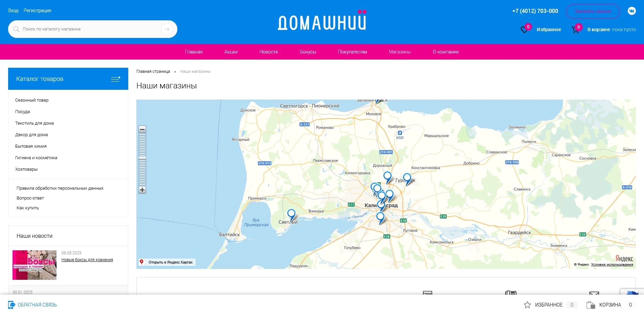
Task: Click the map zoom slider handle
Action: [142, 158]
